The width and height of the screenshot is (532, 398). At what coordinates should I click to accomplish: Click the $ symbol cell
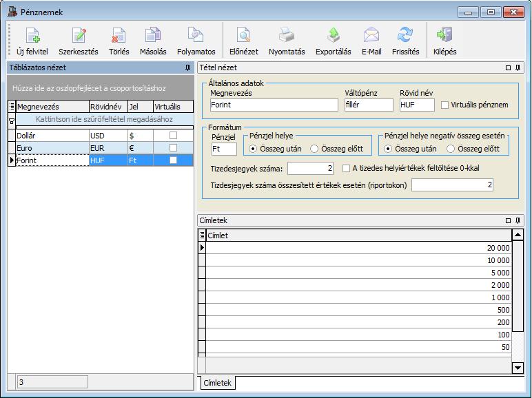point(141,136)
